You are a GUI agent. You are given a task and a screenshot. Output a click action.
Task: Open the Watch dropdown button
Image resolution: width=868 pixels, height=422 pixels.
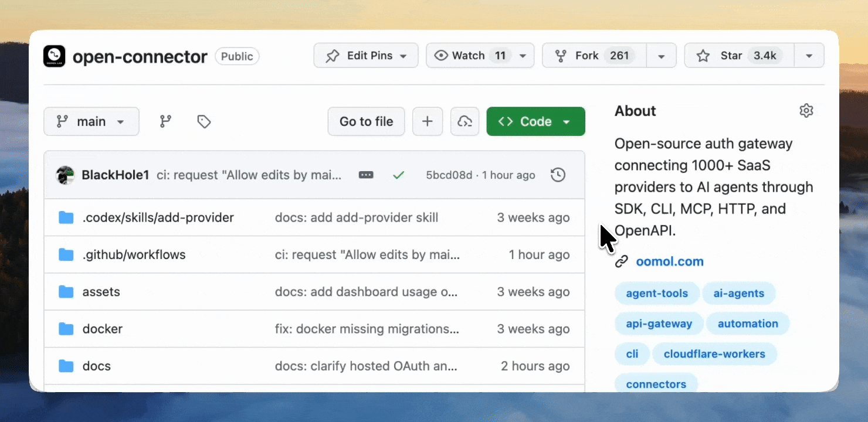point(480,56)
